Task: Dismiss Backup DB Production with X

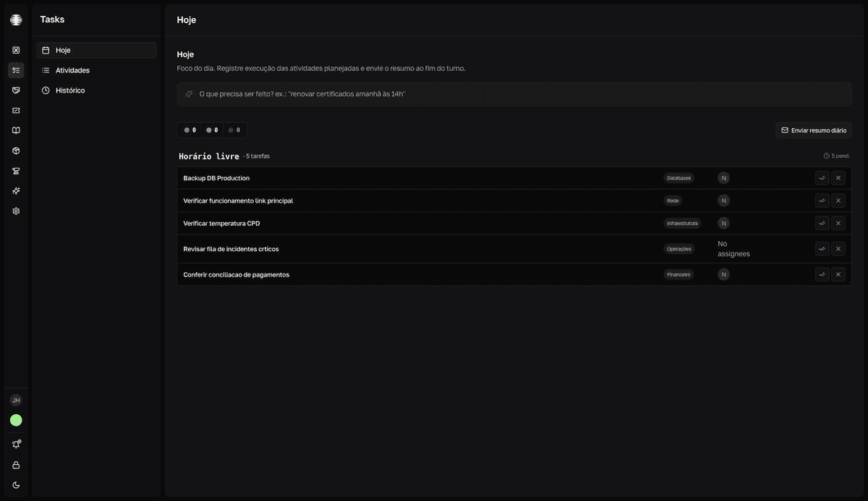Action: [838, 178]
